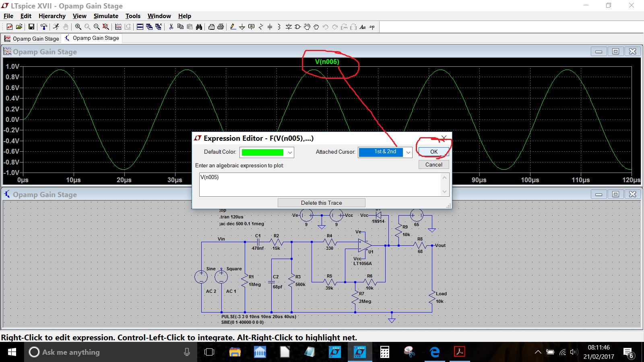Open the Help menu
644x362 pixels.
pyautogui.click(x=185, y=16)
